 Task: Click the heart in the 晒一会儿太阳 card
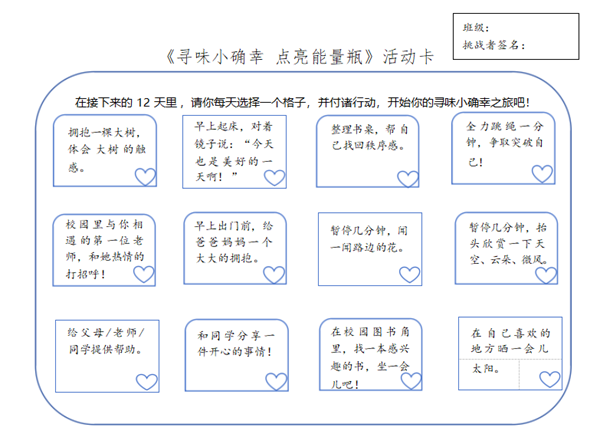pos(549,379)
